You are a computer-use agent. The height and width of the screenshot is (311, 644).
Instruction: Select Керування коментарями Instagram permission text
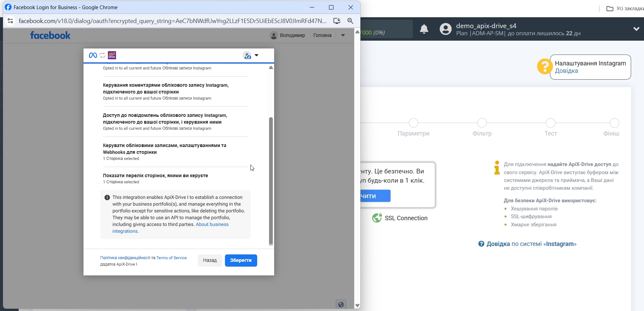click(166, 88)
